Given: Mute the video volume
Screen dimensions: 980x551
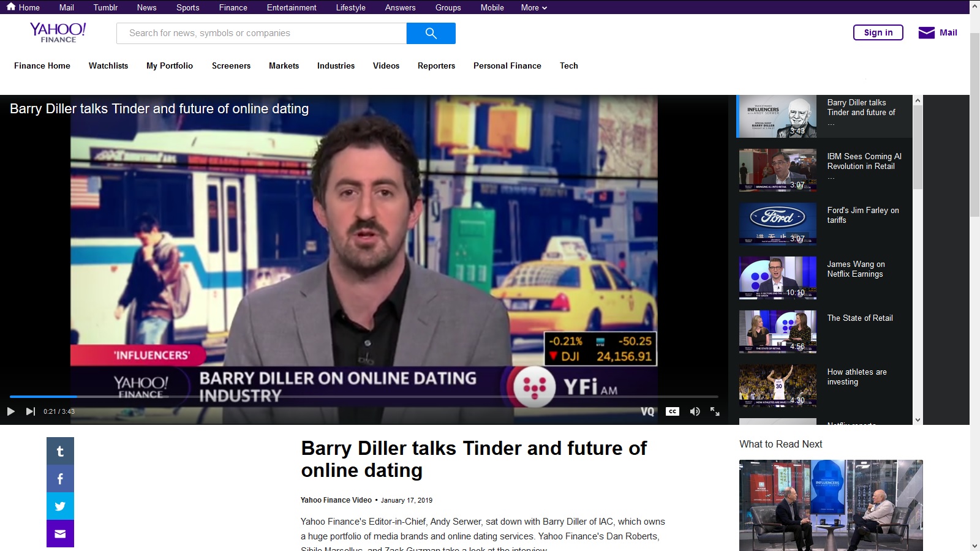Looking at the screenshot, I should (695, 411).
